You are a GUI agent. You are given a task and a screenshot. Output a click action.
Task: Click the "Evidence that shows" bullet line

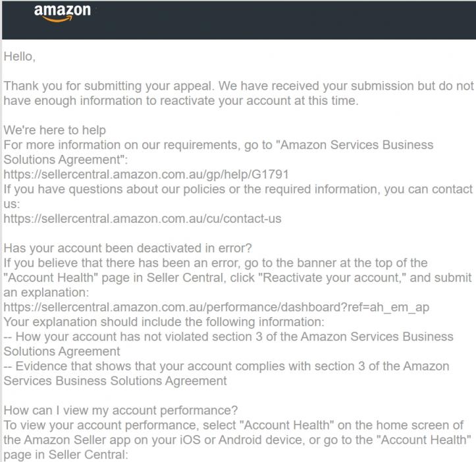click(226, 374)
